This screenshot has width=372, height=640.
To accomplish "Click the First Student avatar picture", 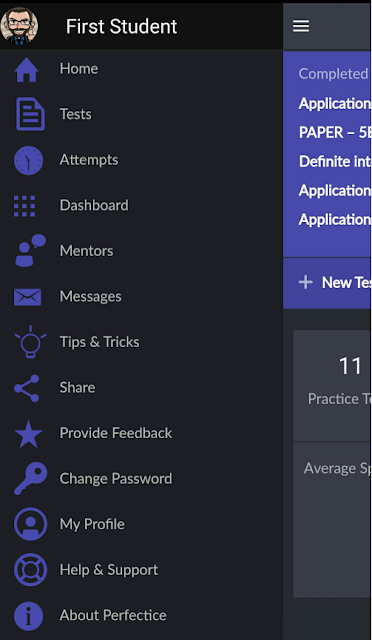I will [x=19, y=26].
